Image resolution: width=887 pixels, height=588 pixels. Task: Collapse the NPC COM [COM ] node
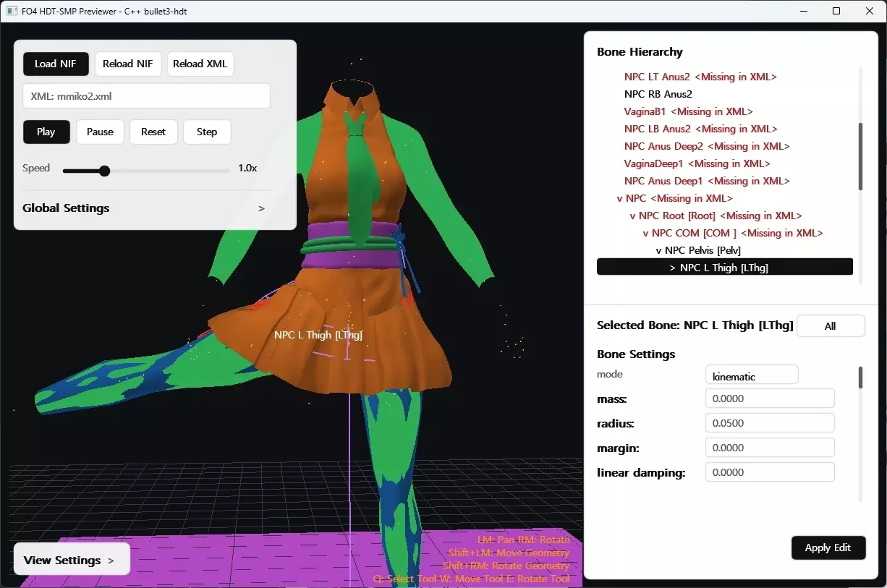click(646, 233)
